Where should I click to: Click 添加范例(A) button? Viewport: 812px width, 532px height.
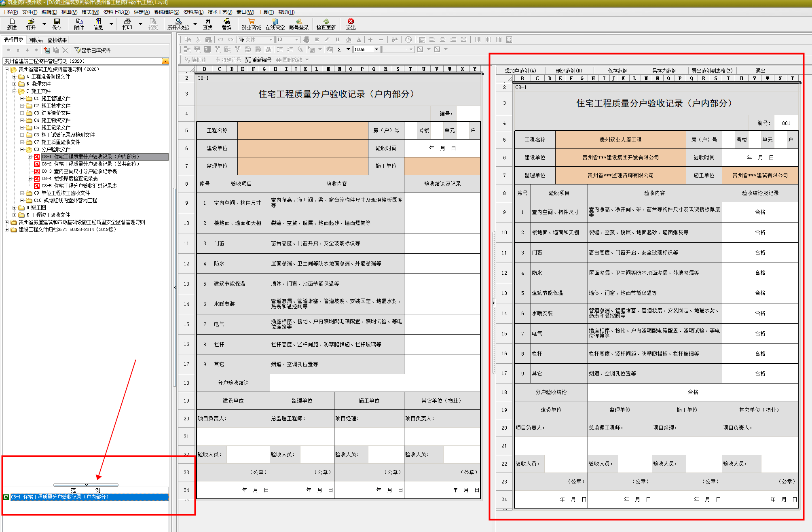pyautogui.click(x=520, y=71)
